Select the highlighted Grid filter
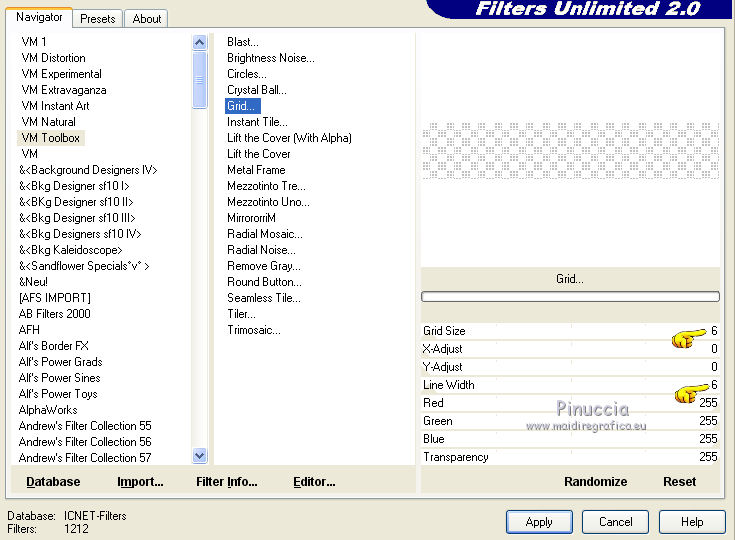Image resolution: width=735 pixels, height=540 pixels. pos(242,106)
